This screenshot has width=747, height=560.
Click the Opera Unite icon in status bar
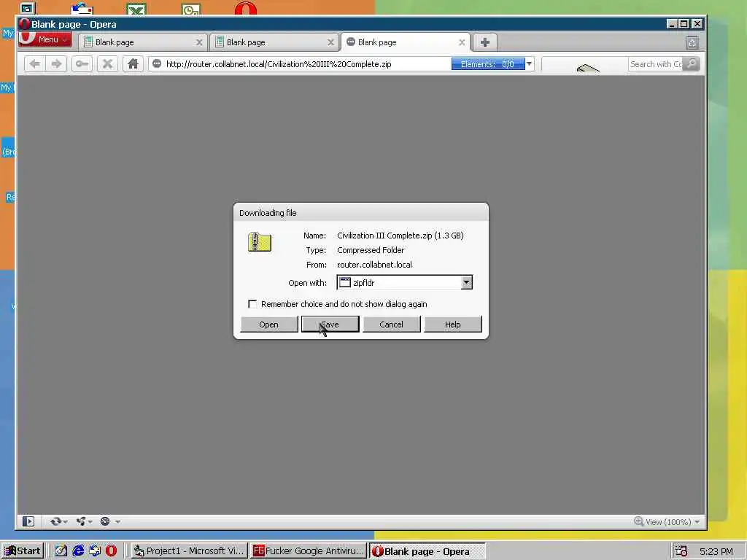81,521
